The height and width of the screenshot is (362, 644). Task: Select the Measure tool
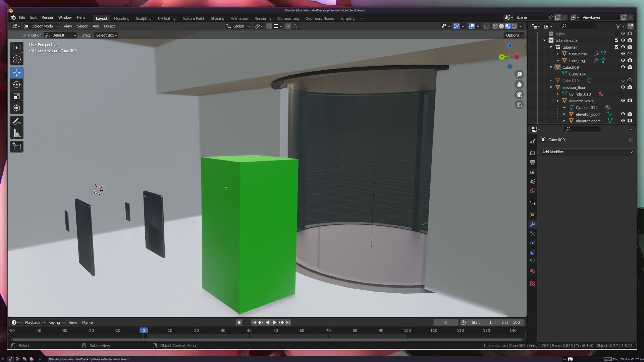point(17,134)
